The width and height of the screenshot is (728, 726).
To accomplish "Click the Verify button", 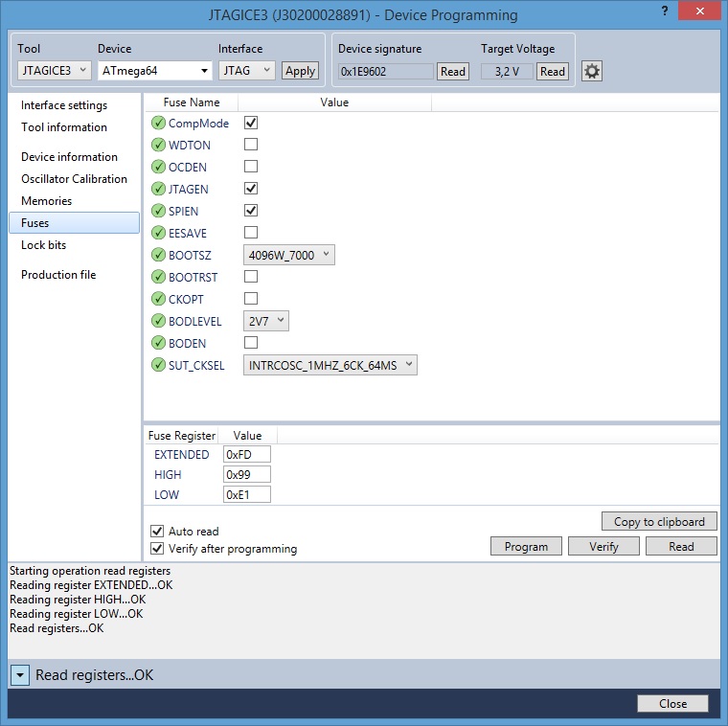I will click(603, 546).
